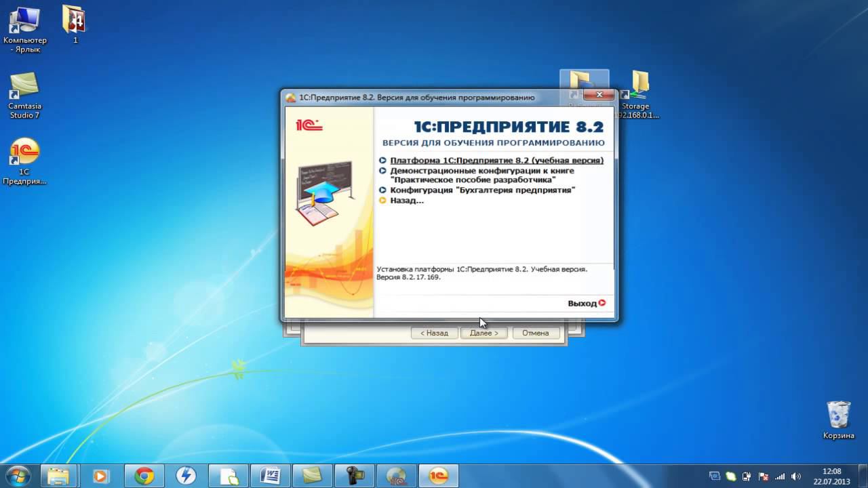The image size is (868, 488).
Task: Select the Storage network folder desktop icon
Action: [x=636, y=94]
